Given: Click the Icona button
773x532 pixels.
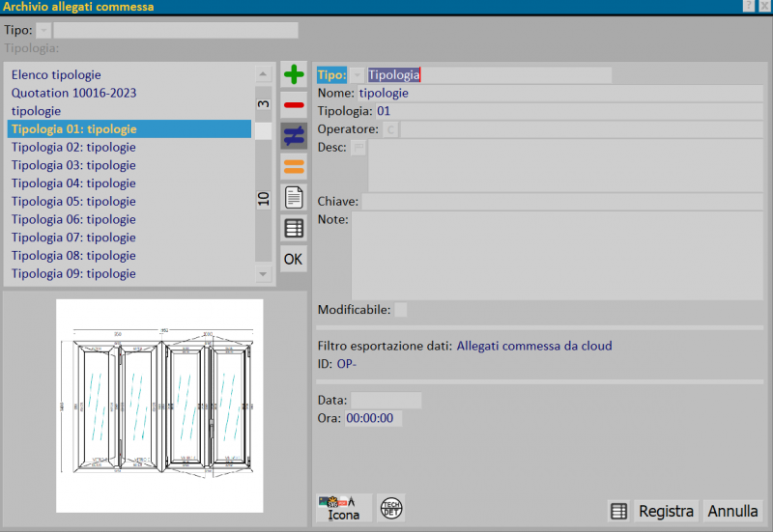Looking at the screenshot, I should point(344,509).
